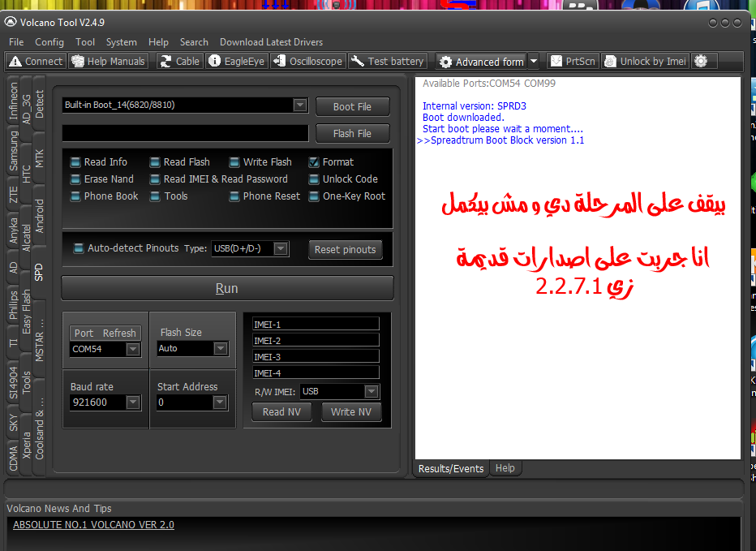Switch to the Xperia side tab
The height and width of the screenshot is (551, 756).
[x=26, y=445]
